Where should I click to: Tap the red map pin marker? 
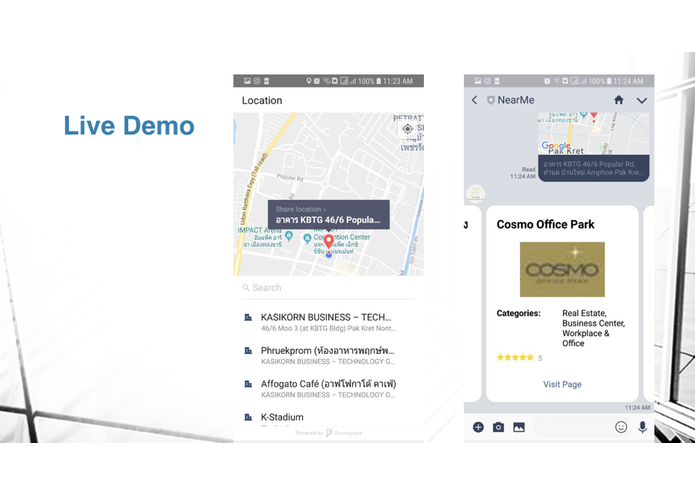328,241
